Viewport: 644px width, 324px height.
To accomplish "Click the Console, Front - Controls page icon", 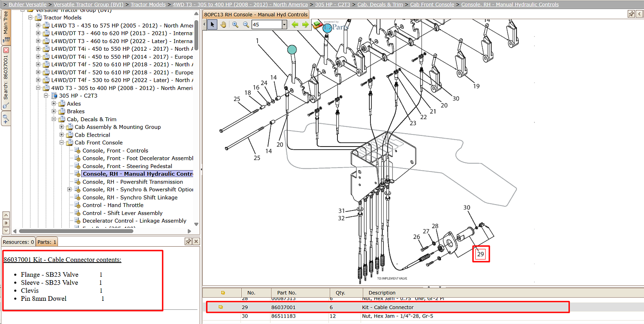I will (x=78, y=150).
